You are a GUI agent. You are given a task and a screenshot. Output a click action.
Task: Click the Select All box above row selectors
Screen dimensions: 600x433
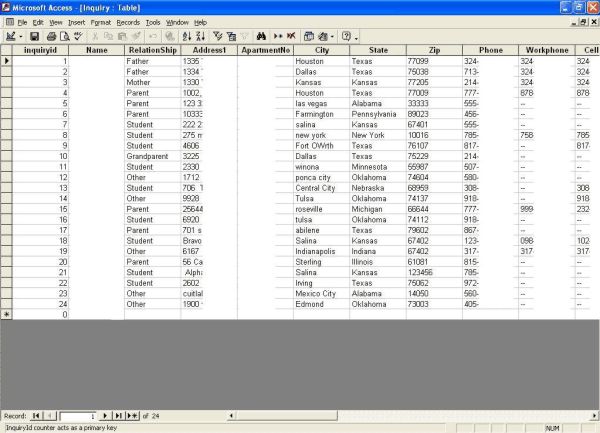[6, 50]
